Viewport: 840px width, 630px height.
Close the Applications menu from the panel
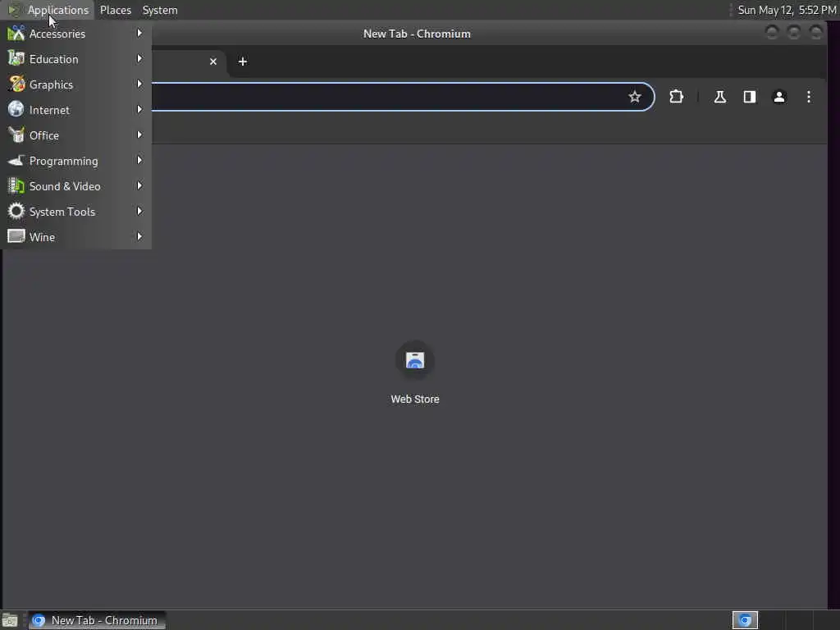(58, 10)
